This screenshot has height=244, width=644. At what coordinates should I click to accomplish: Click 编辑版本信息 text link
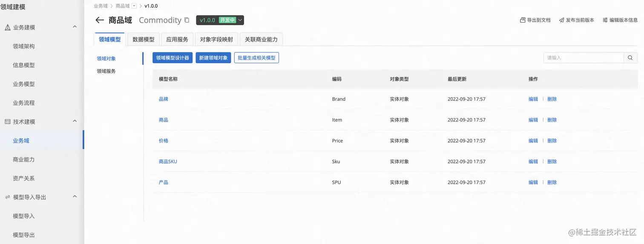[x=624, y=20]
